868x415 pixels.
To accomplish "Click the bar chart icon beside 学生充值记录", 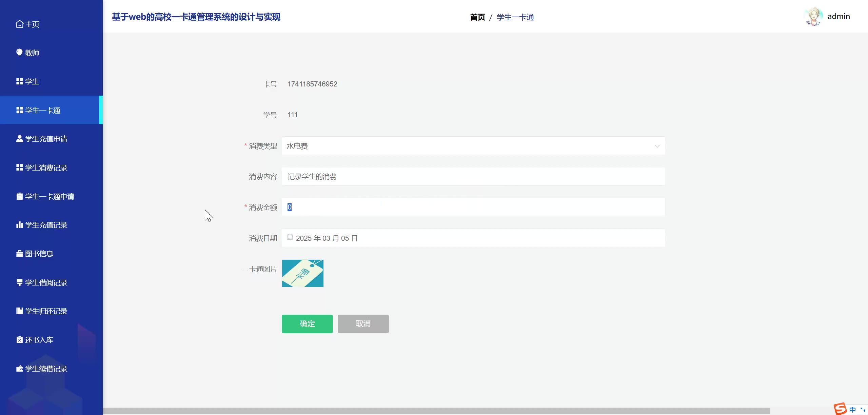I will (x=19, y=225).
